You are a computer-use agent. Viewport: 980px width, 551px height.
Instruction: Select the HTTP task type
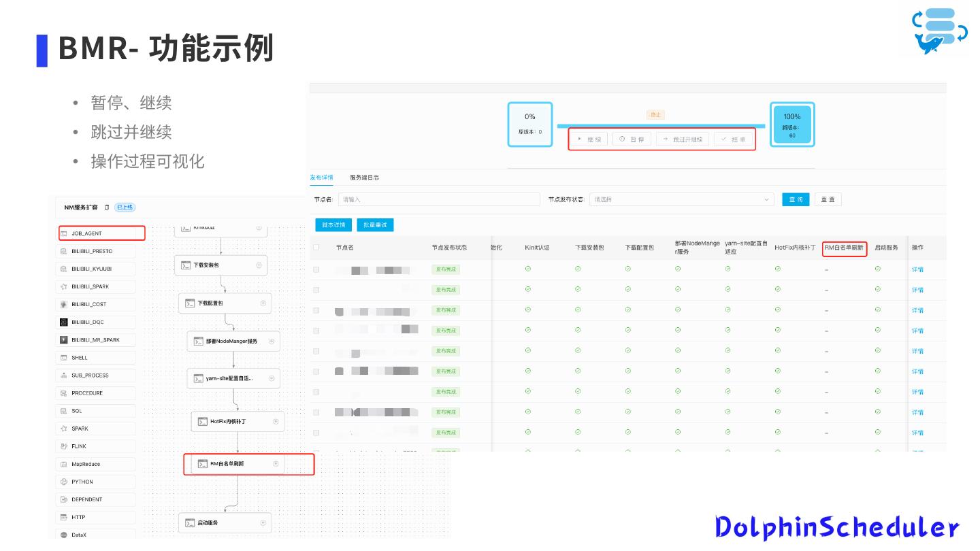pyautogui.click(x=95, y=517)
